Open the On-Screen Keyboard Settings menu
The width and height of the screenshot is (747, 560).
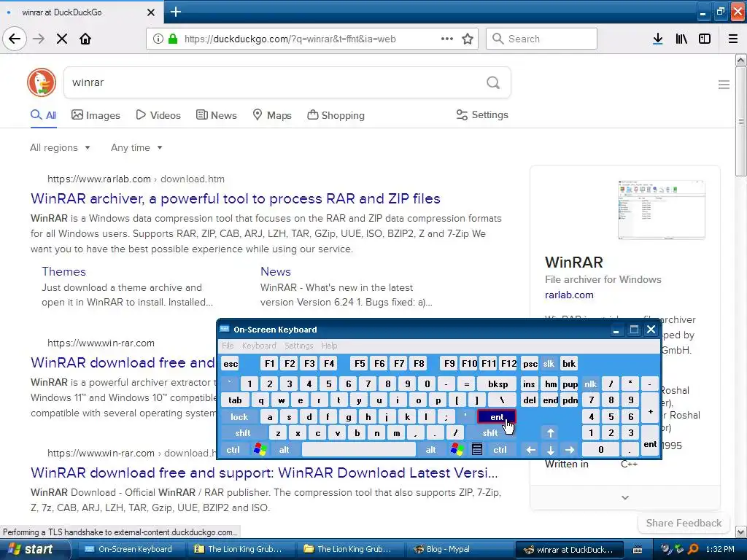tap(298, 346)
